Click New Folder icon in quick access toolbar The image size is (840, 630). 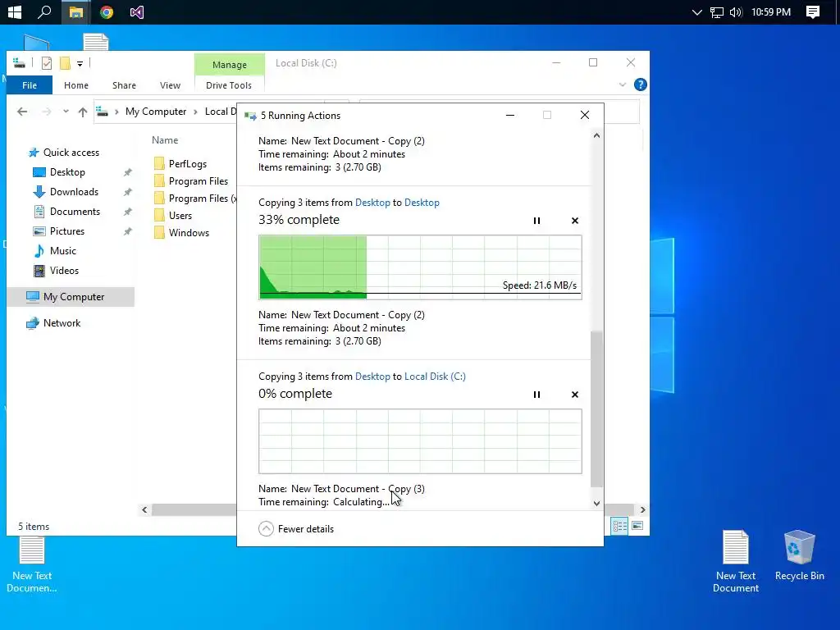coord(65,63)
